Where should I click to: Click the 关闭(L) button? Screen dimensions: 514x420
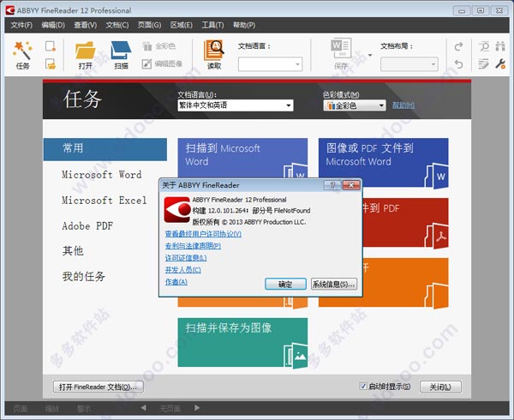[x=440, y=387]
